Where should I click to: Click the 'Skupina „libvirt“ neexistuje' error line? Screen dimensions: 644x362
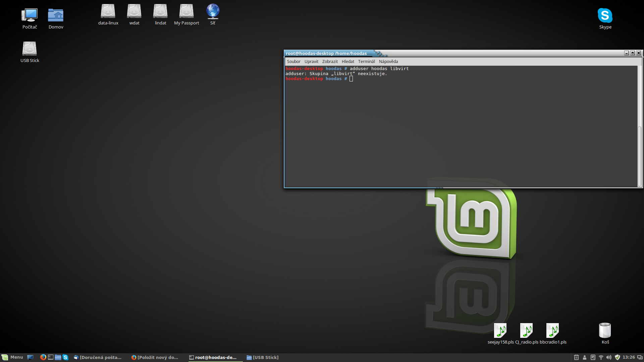[336, 74]
